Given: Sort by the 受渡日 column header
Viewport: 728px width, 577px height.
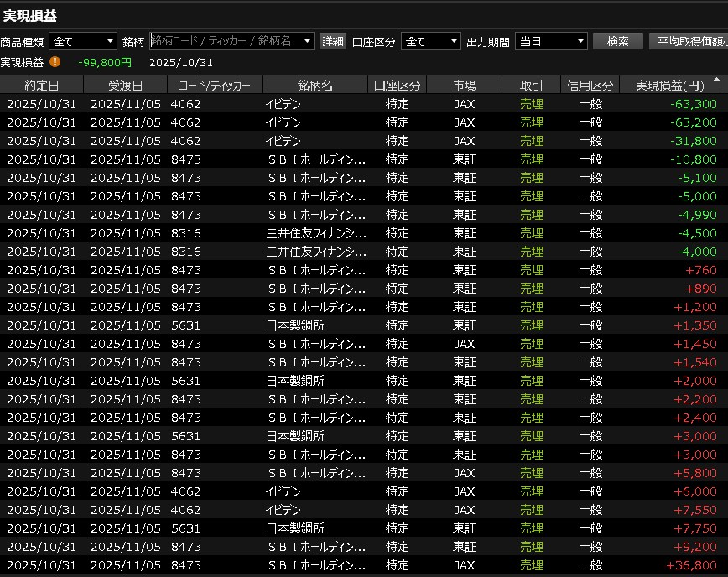Looking at the screenshot, I should point(125,86).
